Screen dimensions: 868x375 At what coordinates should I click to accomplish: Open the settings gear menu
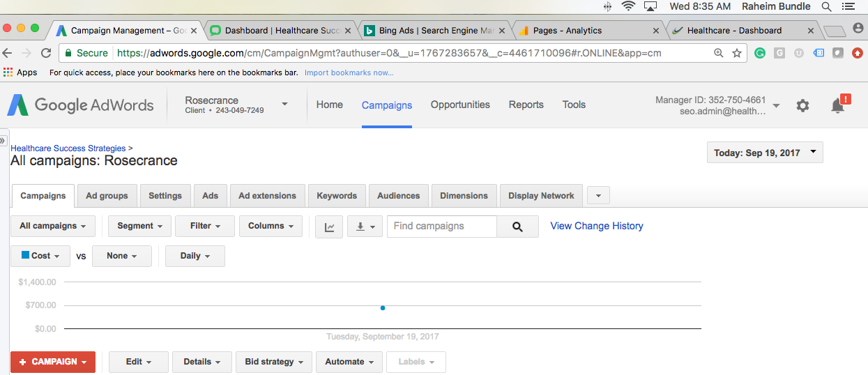(803, 105)
